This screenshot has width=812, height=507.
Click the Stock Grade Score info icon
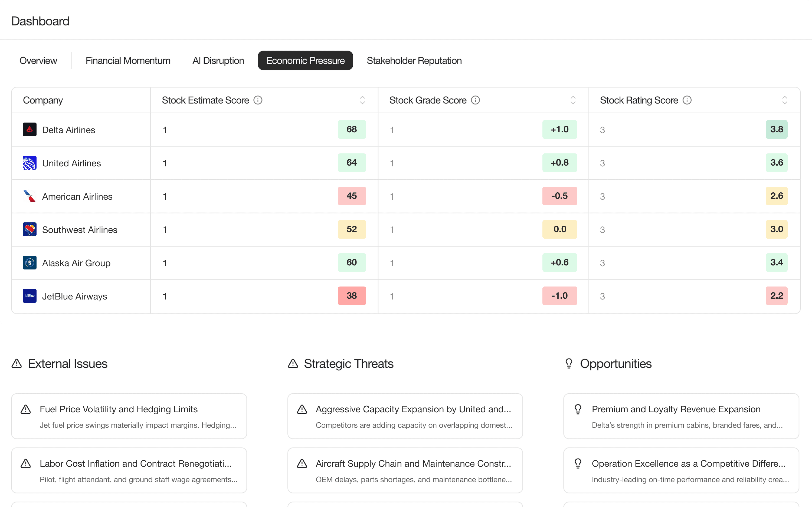click(475, 100)
